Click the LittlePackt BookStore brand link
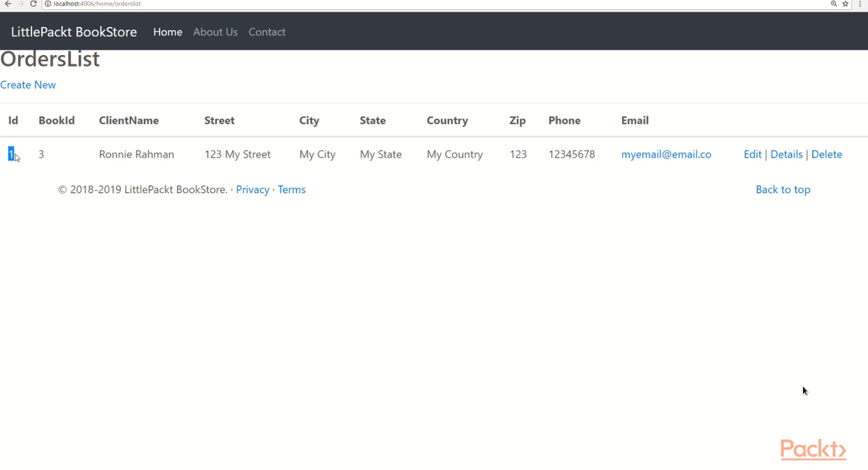Viewport: 868px width, 470px height. (x=74, y=32)
